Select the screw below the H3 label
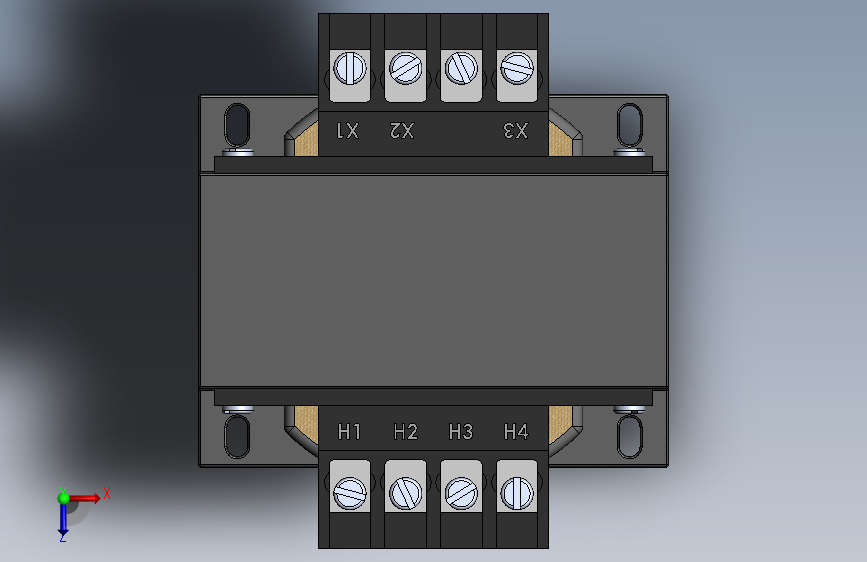The image size is (867, 562). click(461, 493)
